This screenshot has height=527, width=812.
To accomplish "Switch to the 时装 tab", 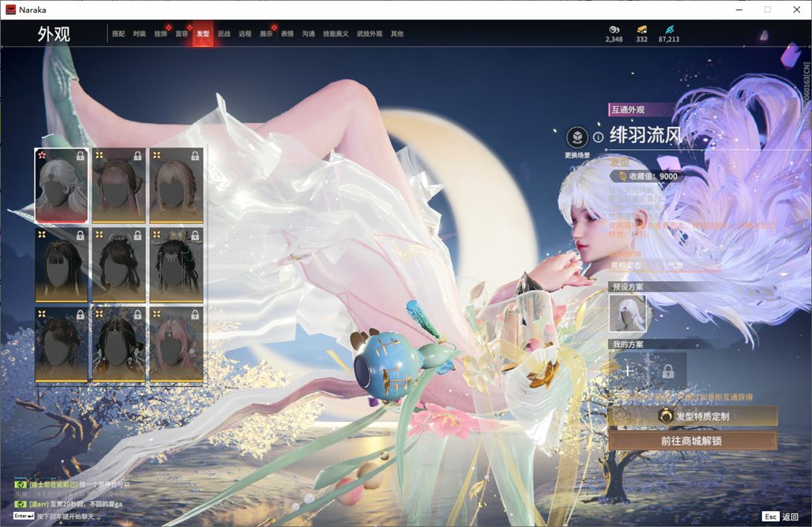I will click(x=139, y=34).
